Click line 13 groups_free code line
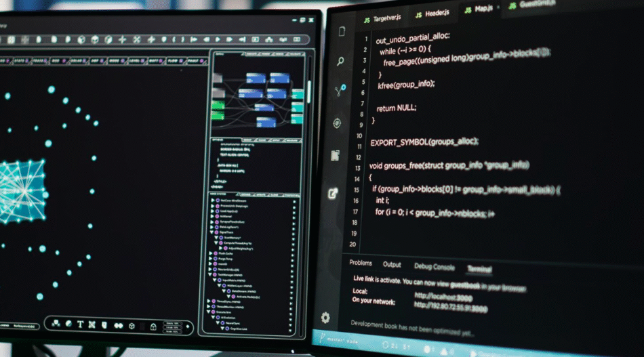 (449, 165)
